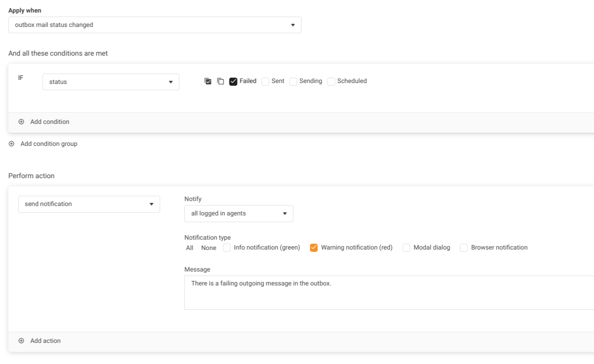Uncheck the Failed status checkbox
This screenshot has width=594, height=364.
coord(233,81)
